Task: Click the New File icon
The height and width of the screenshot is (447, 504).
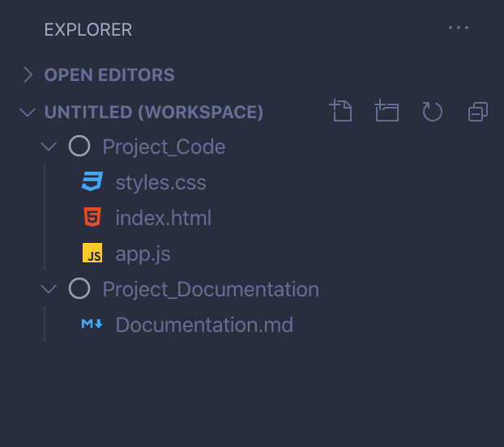Action: pos(340,110)
